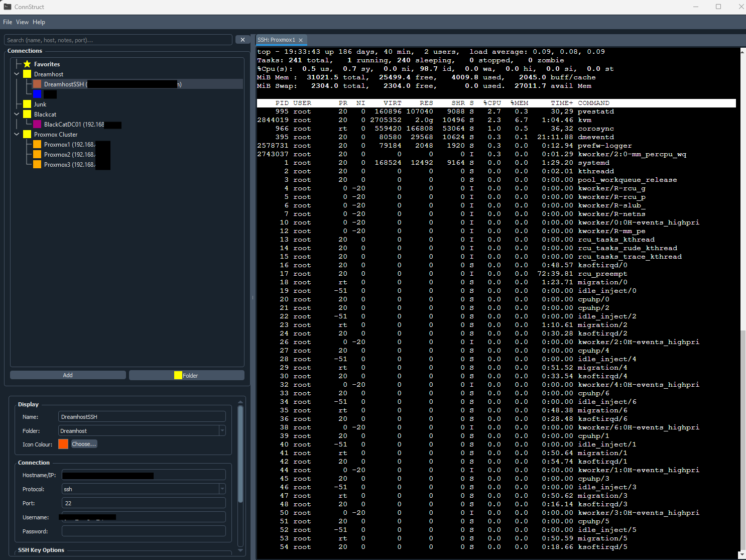Click the magenta BlackCatDC01 connection icon
The width and height of the screenshot is (746, 560).
coord(37,125)
